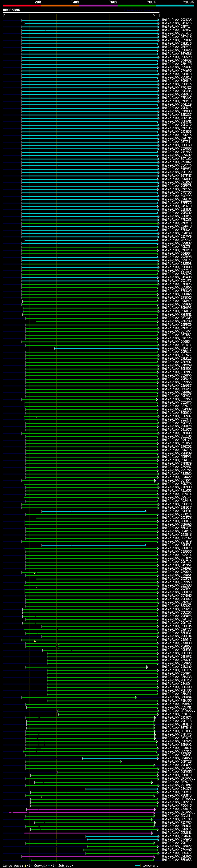Select hit label UniRef100_A2YCI2
Viewport: 197px width, 868px height.
[x=176, y=406]
